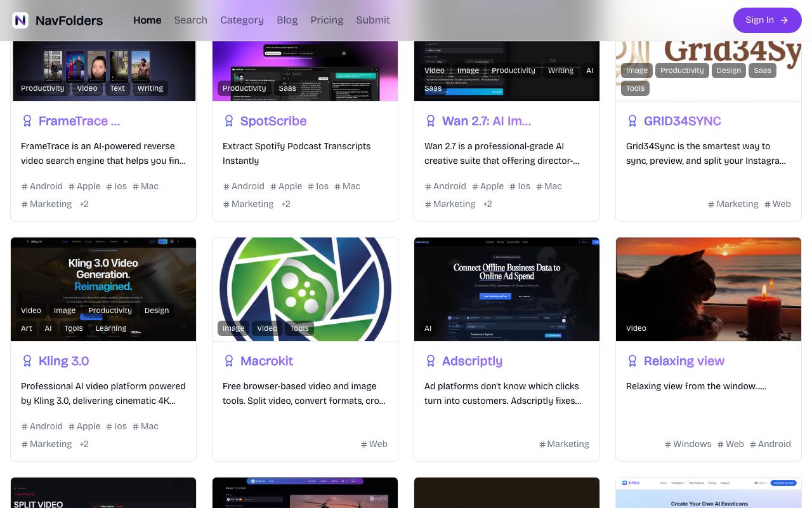Click the Web tag on Macrokit card
The image size is (812, 508).
(374, 444)
